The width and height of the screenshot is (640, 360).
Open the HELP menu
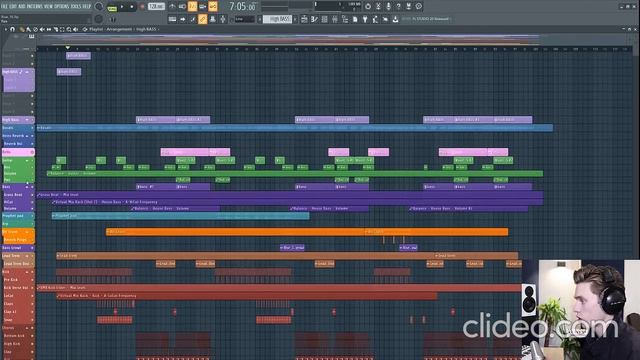click(x=87, y=7)
